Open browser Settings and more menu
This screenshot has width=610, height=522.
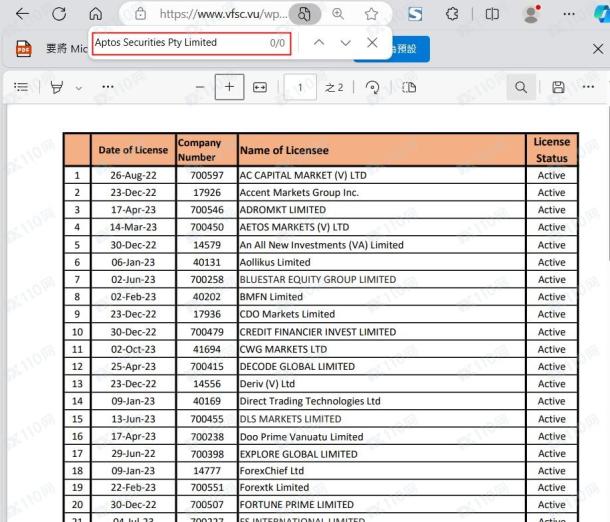click(569, 14)
